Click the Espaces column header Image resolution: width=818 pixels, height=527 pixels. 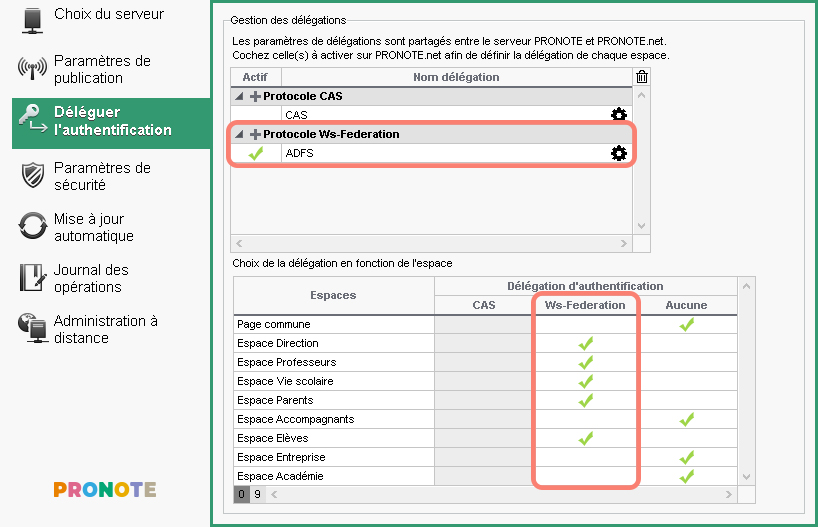333,295
